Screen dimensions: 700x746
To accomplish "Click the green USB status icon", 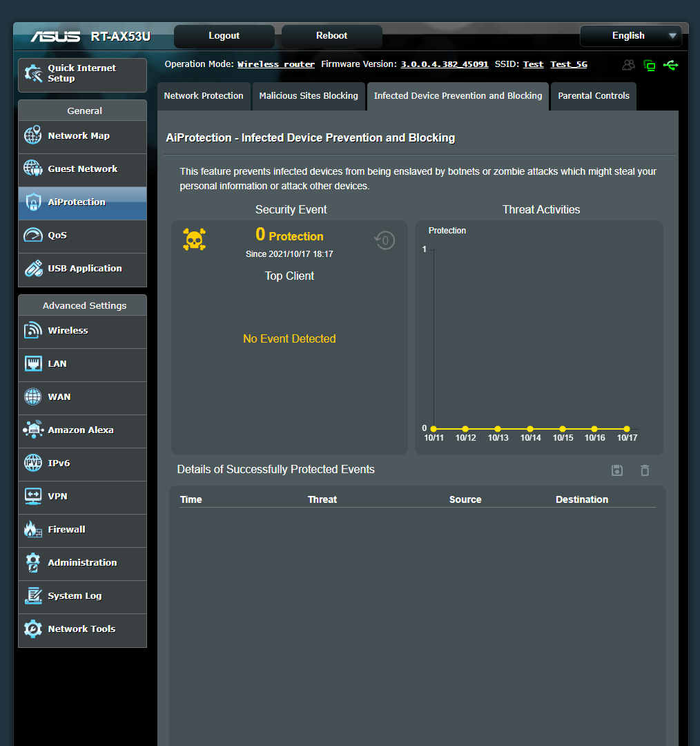I will click(670, 65).
